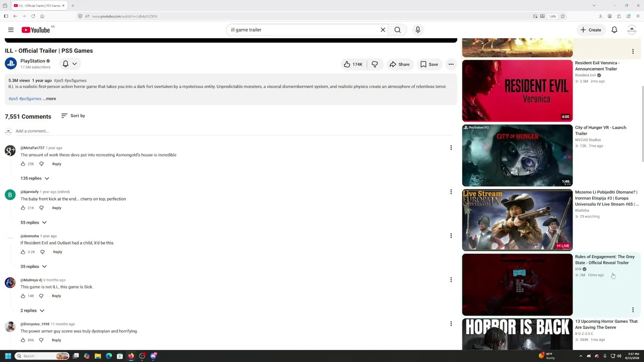Expand the 35 replies thread
The height and width of the screenshot is (362, 644).
[34, 266]
